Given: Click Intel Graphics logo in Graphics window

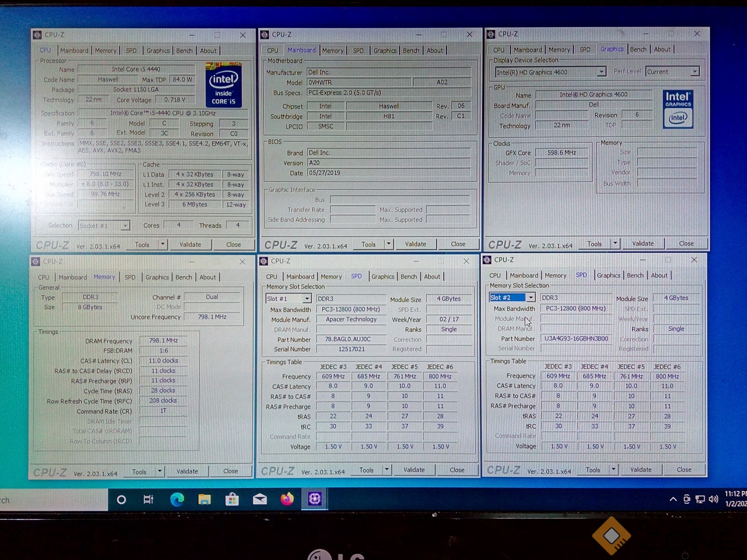Looking at the screenshot, I should tap(678, 109).
